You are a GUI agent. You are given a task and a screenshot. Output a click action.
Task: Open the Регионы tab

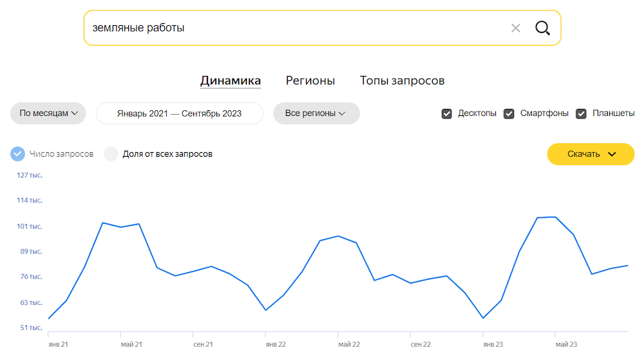tap(310, 81)
